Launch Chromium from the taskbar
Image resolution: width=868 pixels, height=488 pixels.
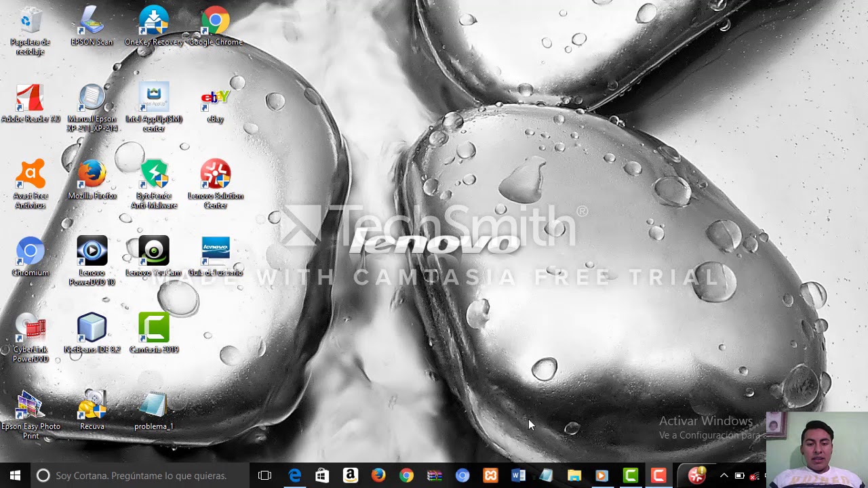click(x=462, y=475)
